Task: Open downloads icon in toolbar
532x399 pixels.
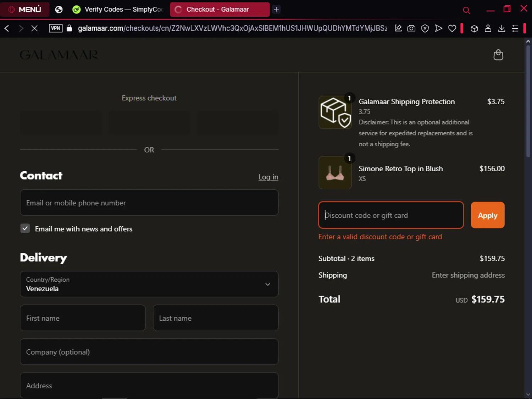Action: (x=501, y=28)
